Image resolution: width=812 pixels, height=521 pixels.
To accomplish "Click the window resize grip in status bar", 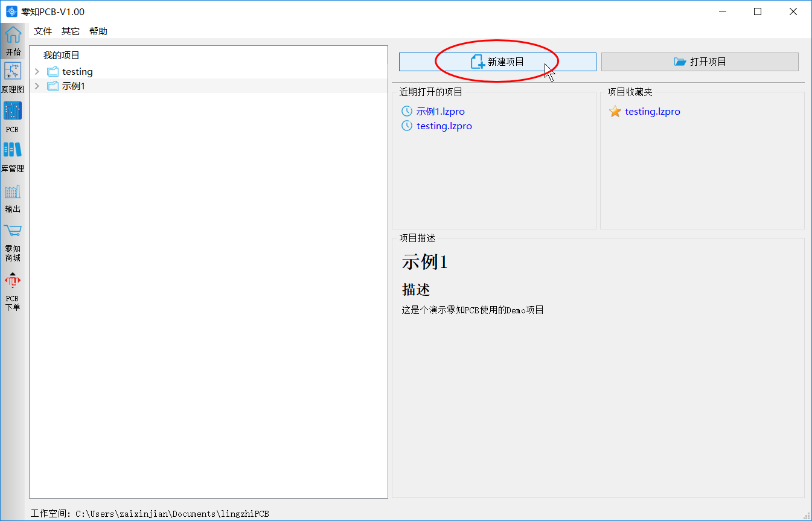I will [x=807, y=516].
